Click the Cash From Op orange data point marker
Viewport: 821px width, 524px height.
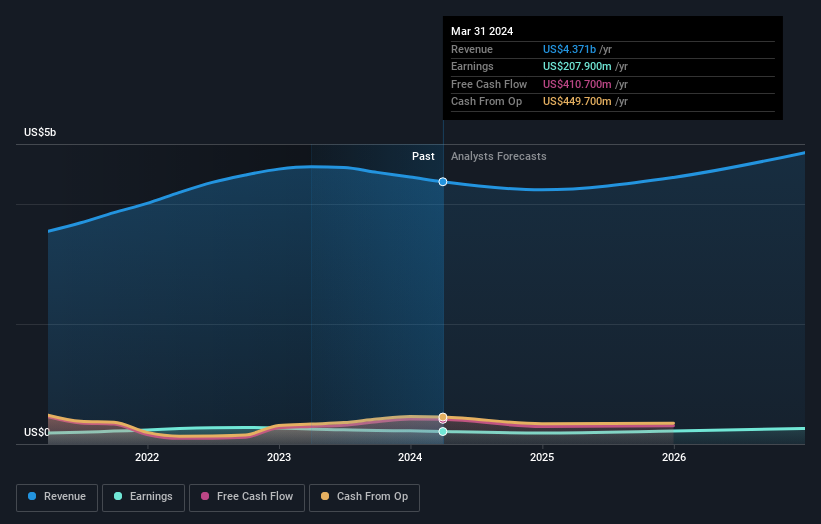[443, 417]
